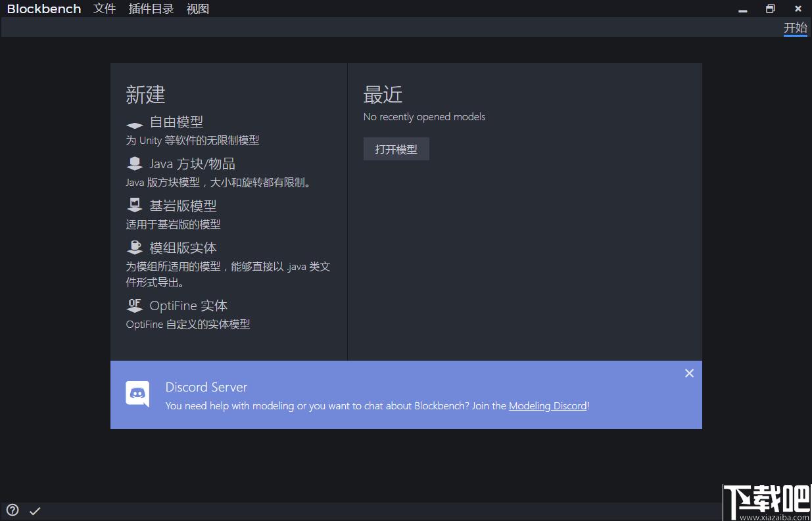Click the description '为 Unity 等软件的无限制模型'
The image size is (812, 521).
tap(193, 140)
